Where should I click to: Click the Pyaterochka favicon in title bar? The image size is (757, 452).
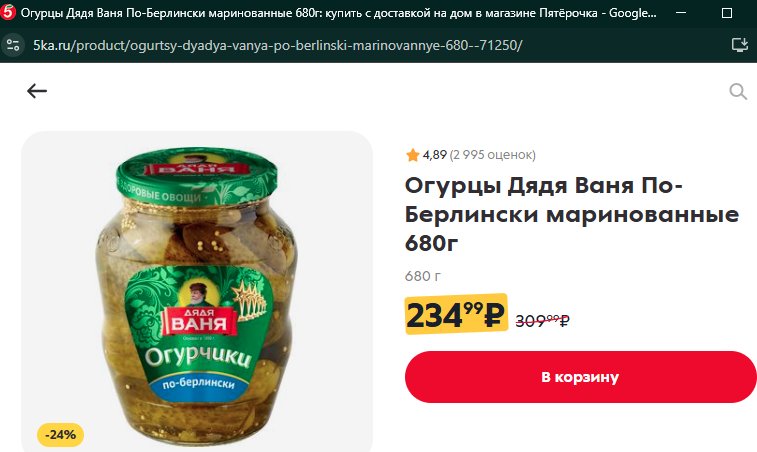(8, 13)
